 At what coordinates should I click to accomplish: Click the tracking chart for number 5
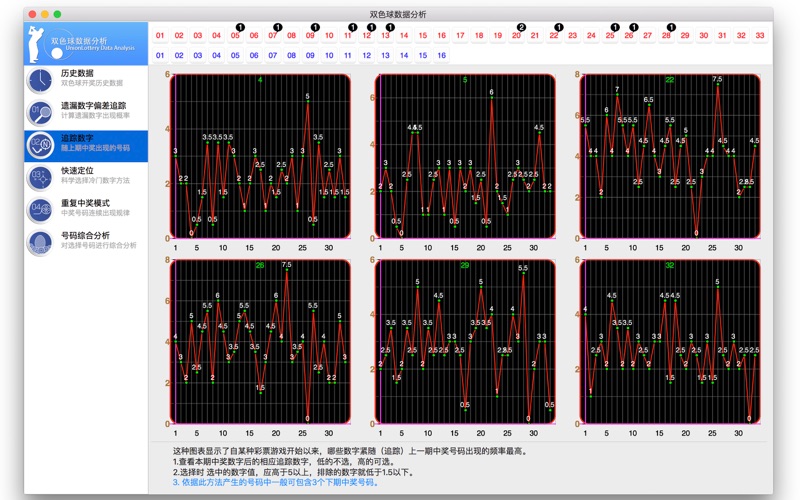pos(465,156)
